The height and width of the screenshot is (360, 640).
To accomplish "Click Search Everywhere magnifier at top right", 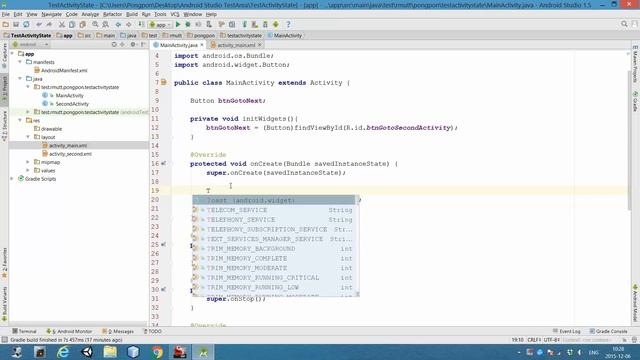I will 624,24.
